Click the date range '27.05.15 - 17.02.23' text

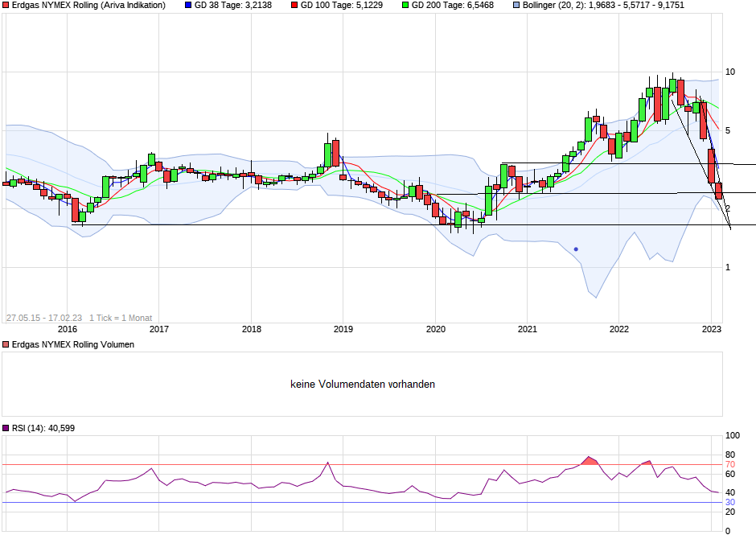44,319
